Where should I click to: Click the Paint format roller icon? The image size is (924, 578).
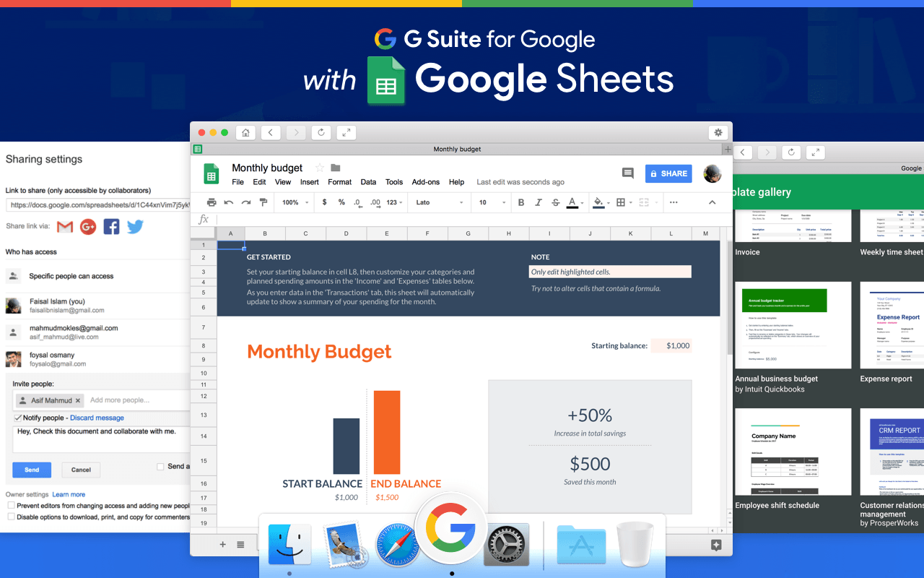point(263,202)
